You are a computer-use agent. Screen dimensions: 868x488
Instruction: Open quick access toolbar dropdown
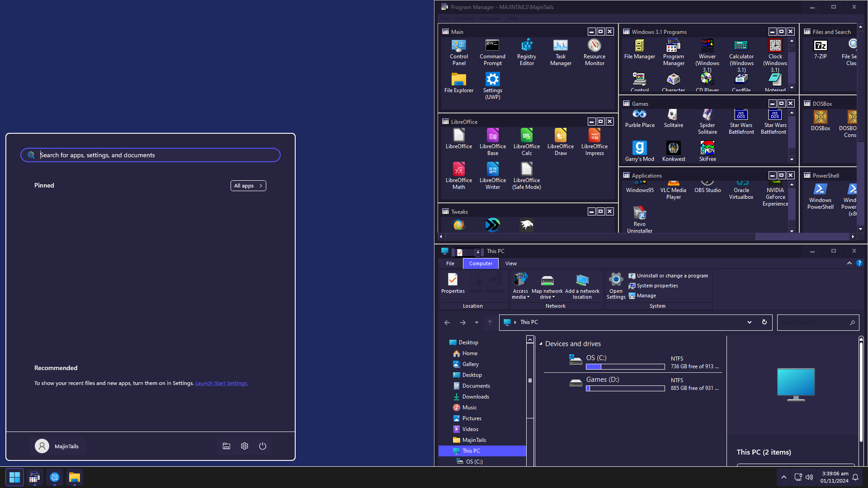(x=478, y=252)
